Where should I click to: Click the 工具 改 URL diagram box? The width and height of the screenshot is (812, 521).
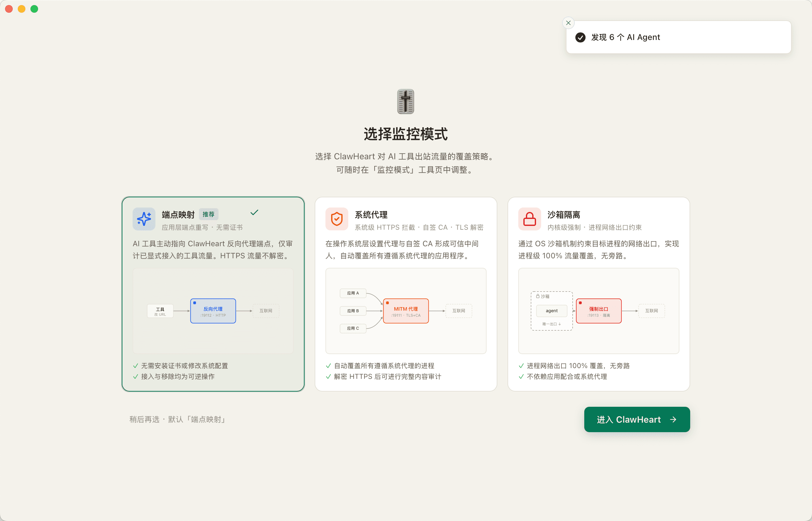pos(160,311)
